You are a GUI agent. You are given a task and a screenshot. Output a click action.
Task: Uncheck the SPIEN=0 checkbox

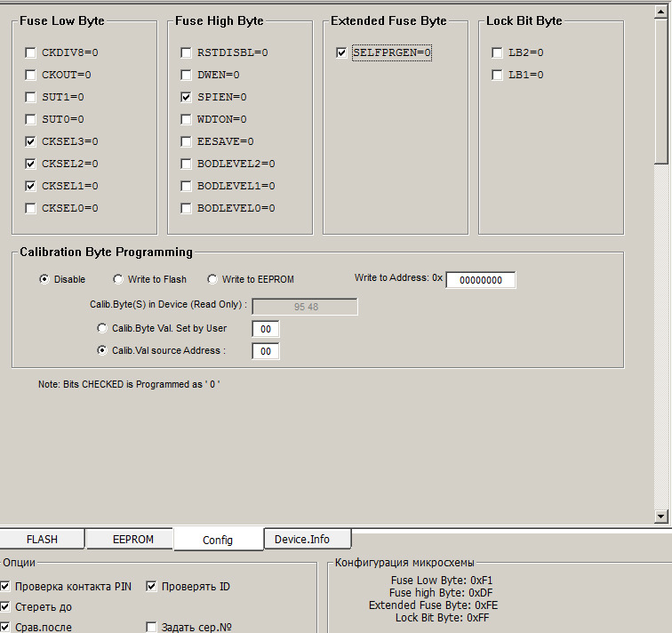pyautogui.click(x=186, y=97)
